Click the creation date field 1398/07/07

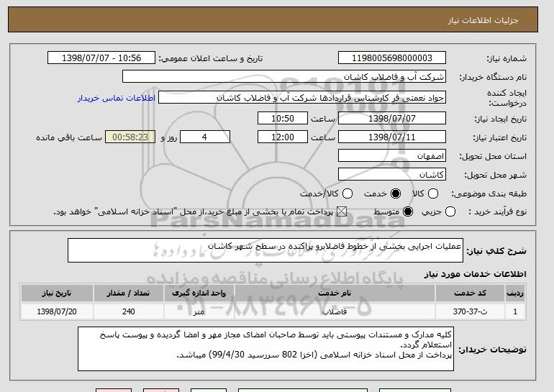[392, 118]
